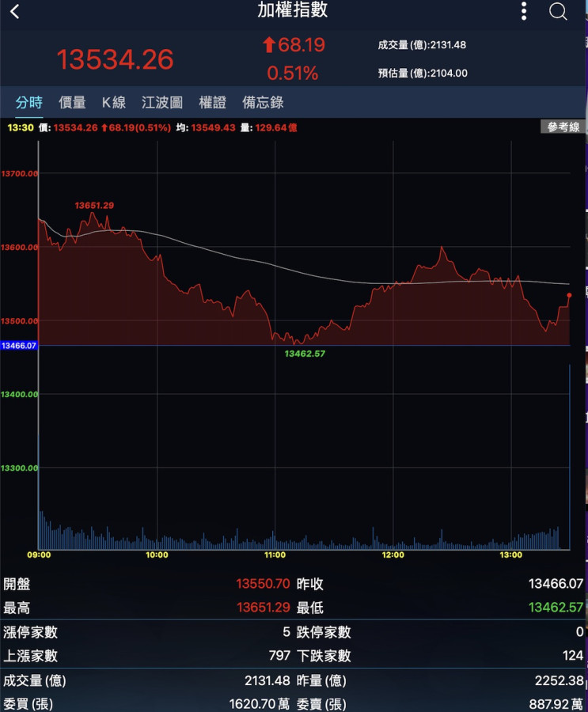Open search with the magnifier icon

click(x=558, y=11)
